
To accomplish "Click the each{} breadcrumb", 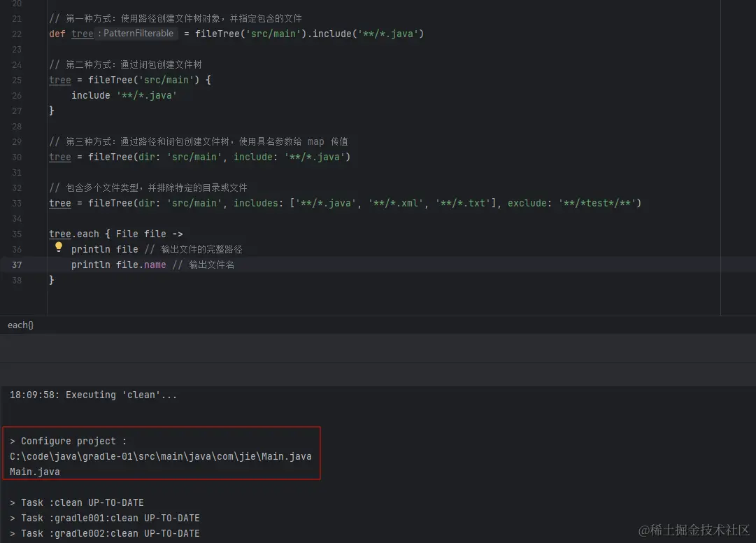I will tap(20, 325).
